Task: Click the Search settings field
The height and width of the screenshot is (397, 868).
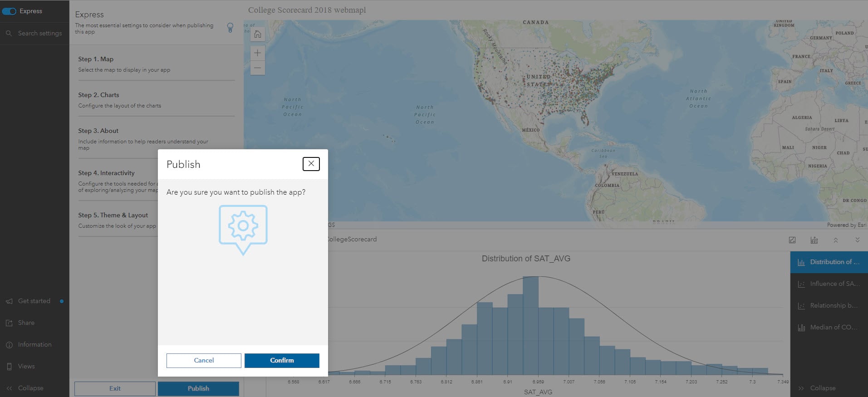Action: point(39,33)
